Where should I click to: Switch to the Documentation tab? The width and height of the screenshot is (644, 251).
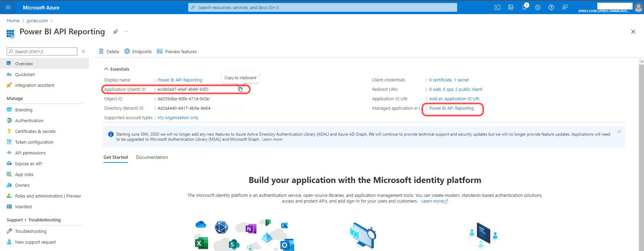(x=152, y=157)
